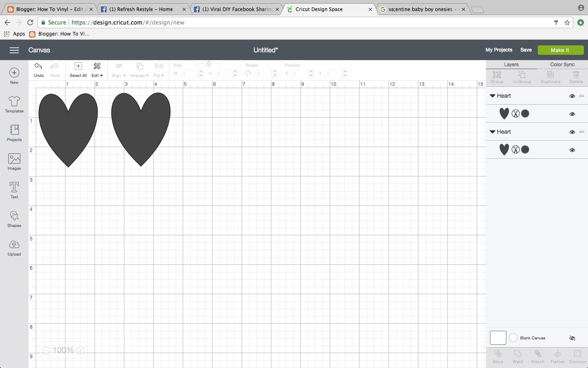This screenshot has width=588, height=368.
Task: Click the Upload icon
Action: pyautogui.click(x=14, y=245)
